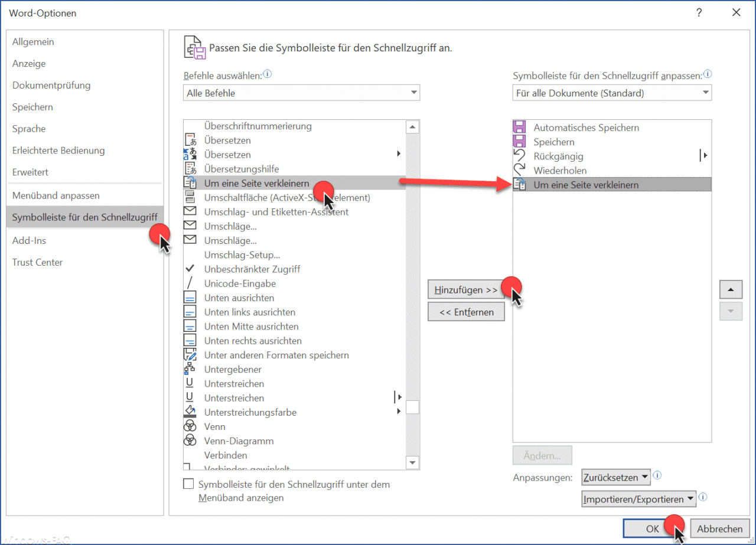The height and width of the screenshot is (545, 756).
Task: Click the Unten rechts ausrichten icon
Action: [190, 341]
